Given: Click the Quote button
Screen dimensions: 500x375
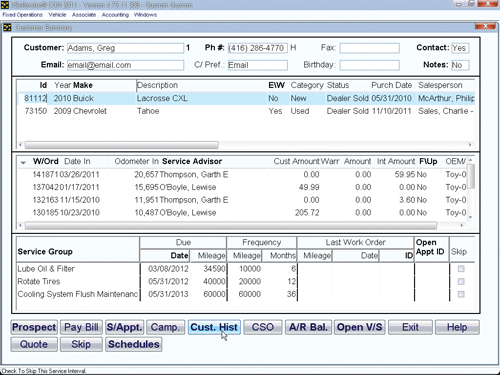Looking at the screenshot, I should tap(34, 344).
